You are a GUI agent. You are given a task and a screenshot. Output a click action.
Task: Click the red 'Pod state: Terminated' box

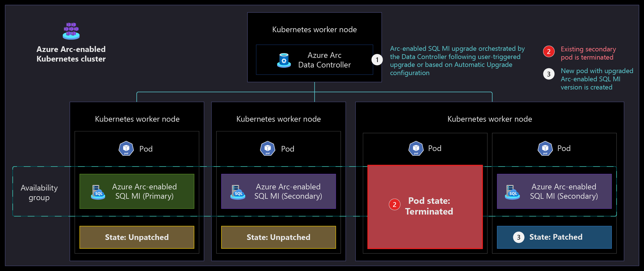point(425,207)
